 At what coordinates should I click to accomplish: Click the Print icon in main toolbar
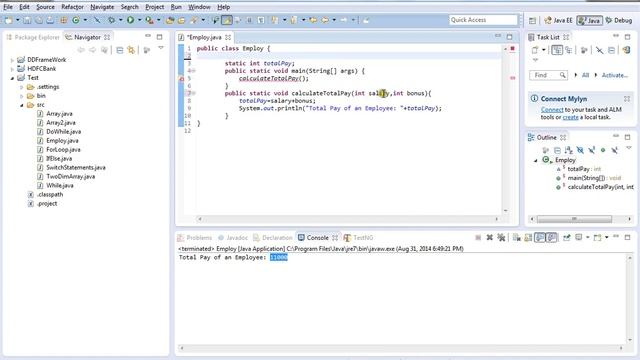(50, 20)
